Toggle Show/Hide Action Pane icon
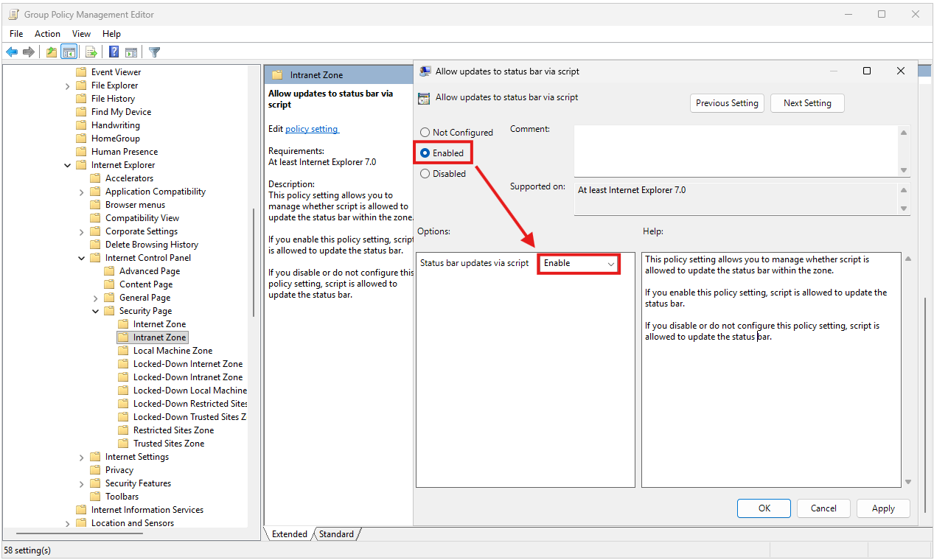 pos(130,52)
